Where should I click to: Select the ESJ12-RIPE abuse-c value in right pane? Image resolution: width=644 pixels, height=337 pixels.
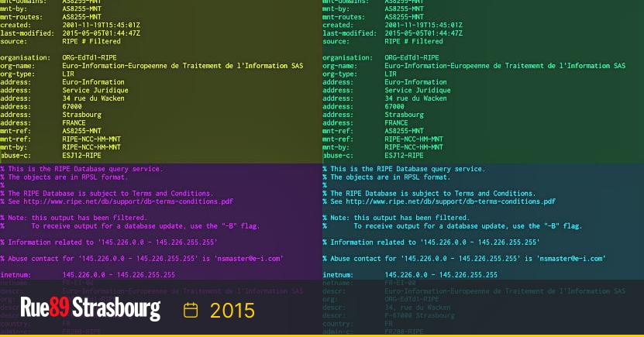pyautogui.click(x=405, y=156)
